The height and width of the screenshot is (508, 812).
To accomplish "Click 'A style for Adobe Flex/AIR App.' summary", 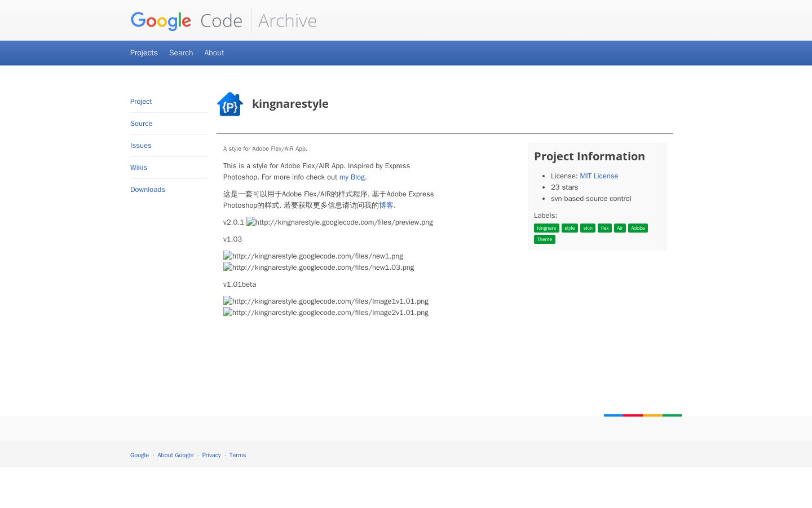I will point(265,149).
